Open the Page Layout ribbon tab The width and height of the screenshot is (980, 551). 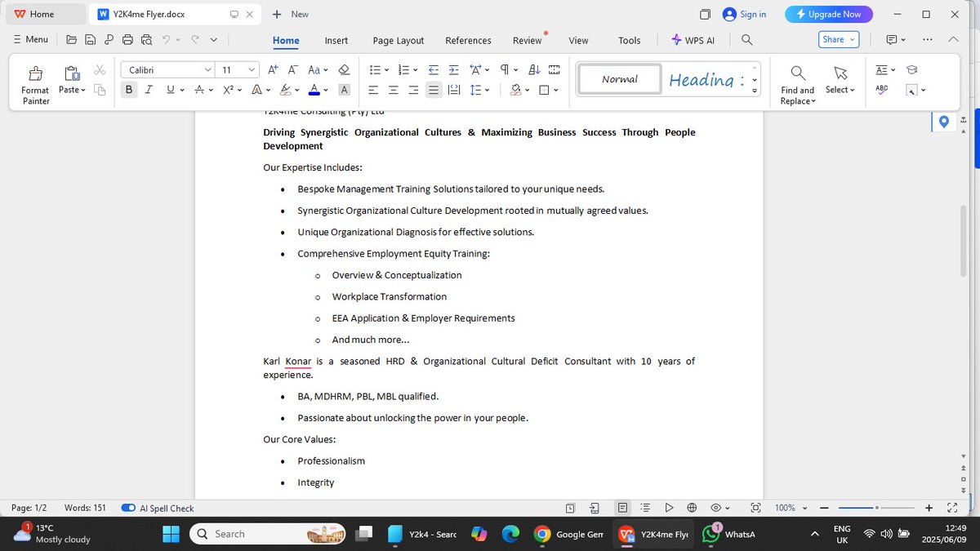point(399,40)
